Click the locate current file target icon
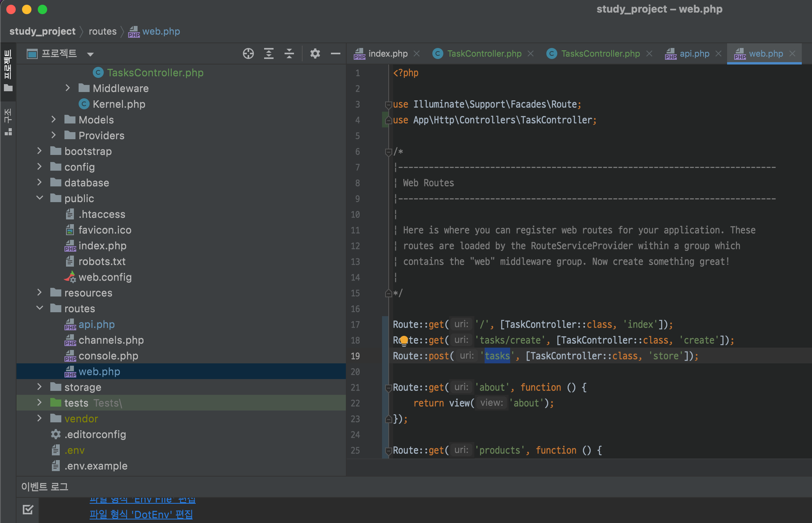The height and width of the screenshot is (523, 812). pos(248,53)
